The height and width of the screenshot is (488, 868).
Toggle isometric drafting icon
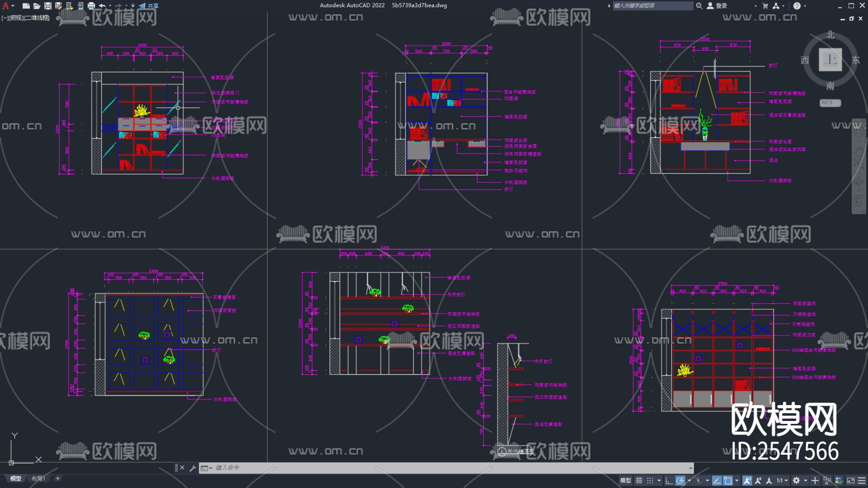[x=698, y=480]
